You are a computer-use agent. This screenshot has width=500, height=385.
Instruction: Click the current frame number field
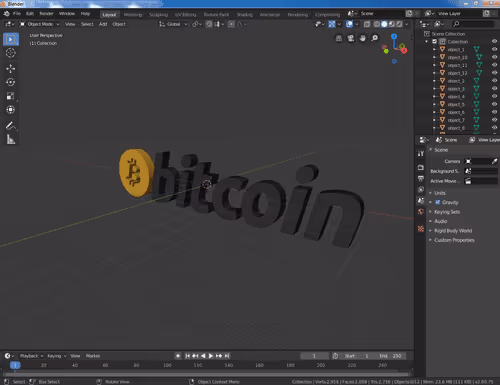[314, 356]
